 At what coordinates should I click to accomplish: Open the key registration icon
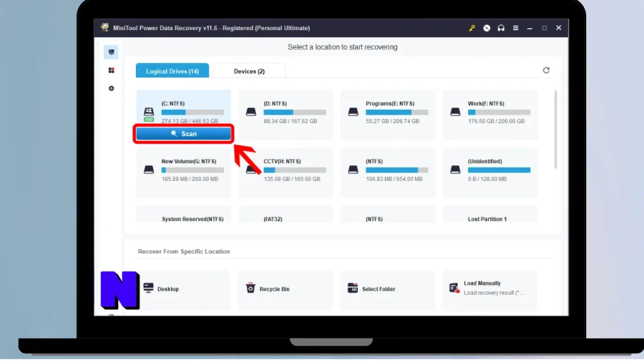472,28
